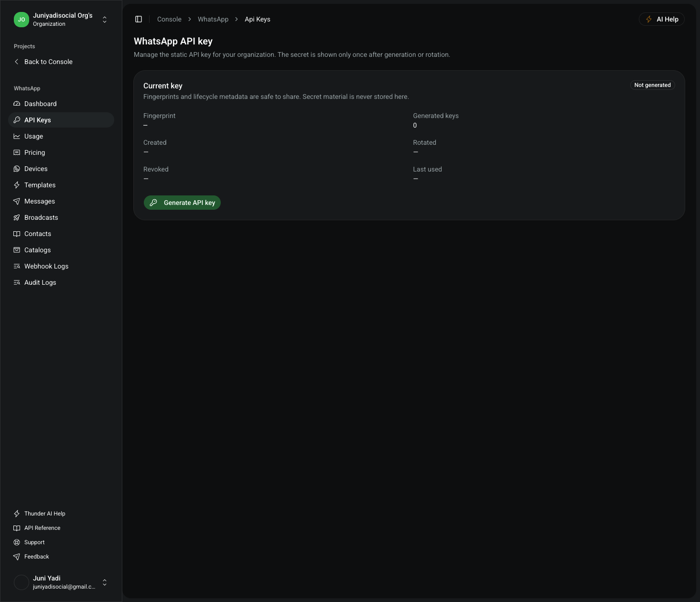Click the Feedback paper-plane icon
Screen dimensions: 700x602
pos(17,557)
